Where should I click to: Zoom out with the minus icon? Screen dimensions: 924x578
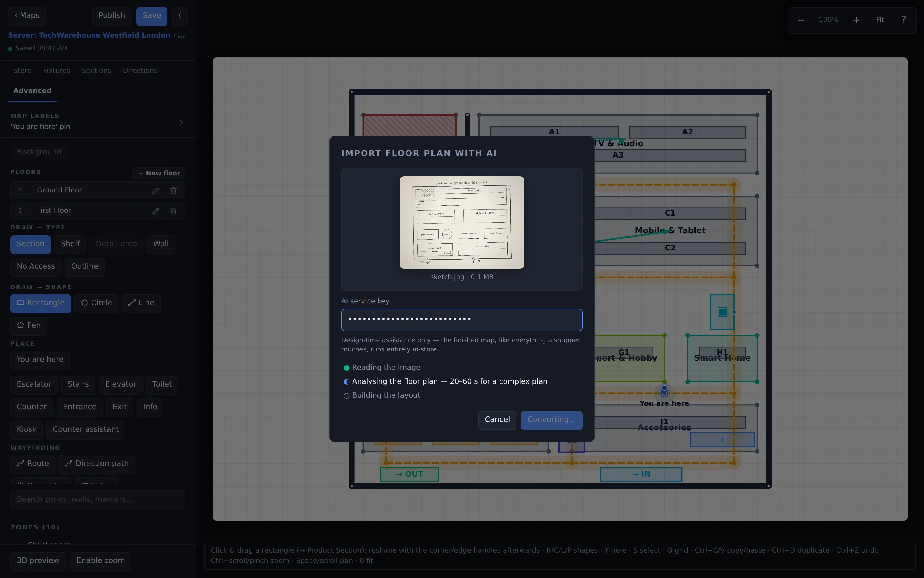[x=801, y=20]
